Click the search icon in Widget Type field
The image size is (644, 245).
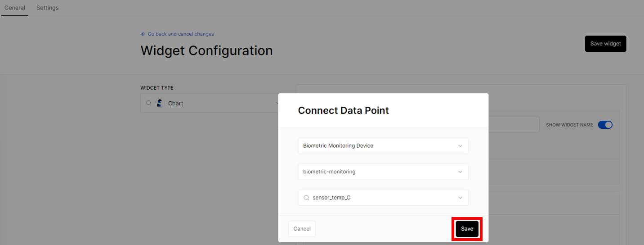click(x=149, y=103)
